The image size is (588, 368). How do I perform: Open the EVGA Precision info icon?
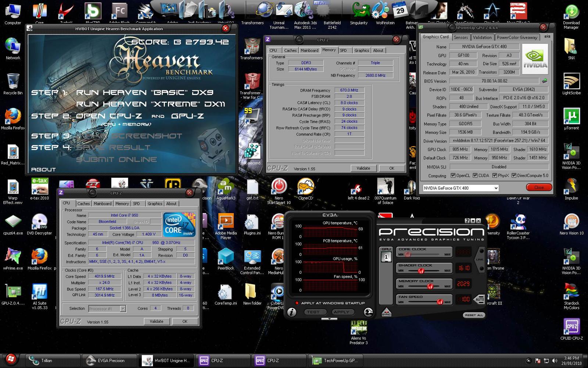292,312
